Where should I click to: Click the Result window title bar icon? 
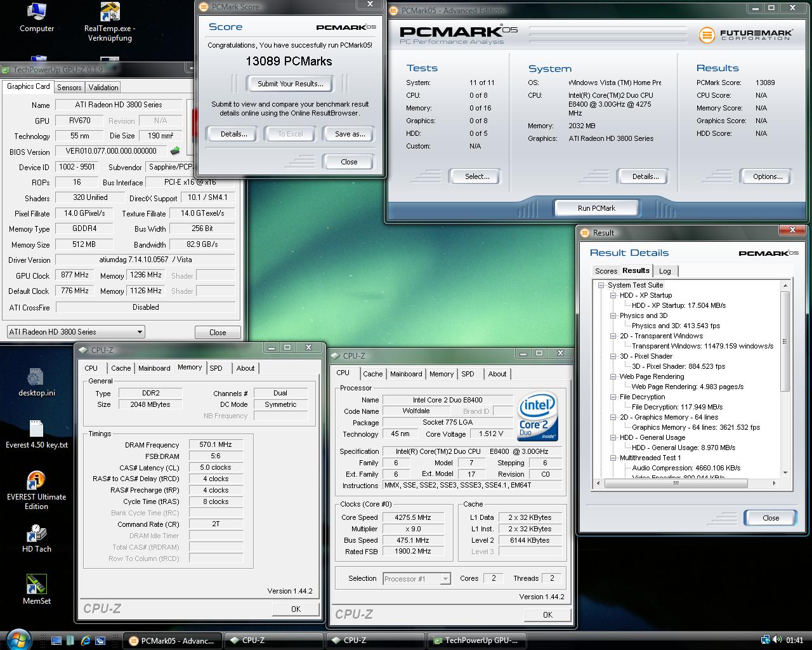click(586, 232)
